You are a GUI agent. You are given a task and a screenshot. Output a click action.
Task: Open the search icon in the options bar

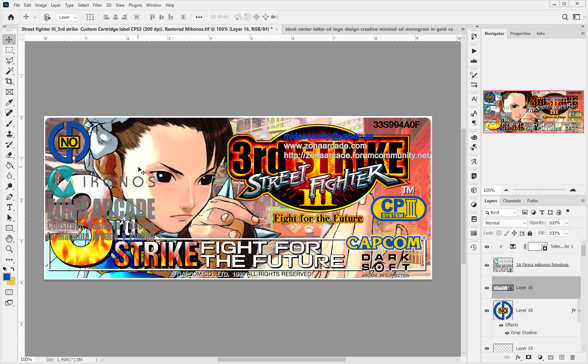click(565, 17)
